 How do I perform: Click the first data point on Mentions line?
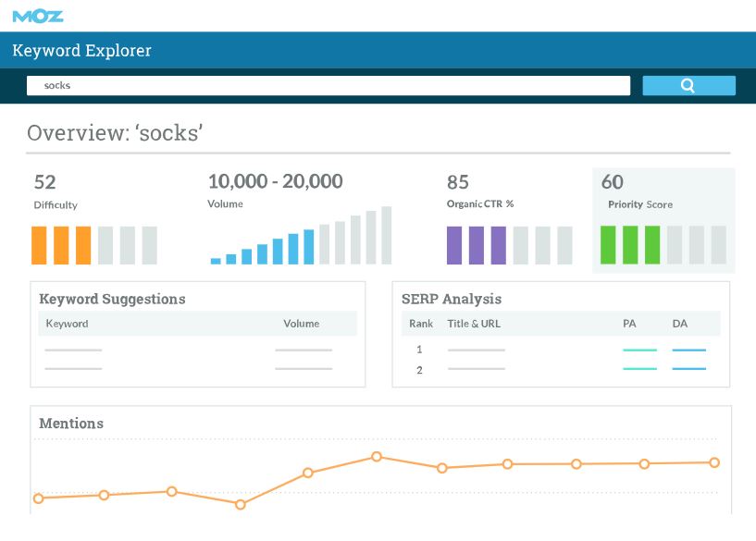point(39,498)
